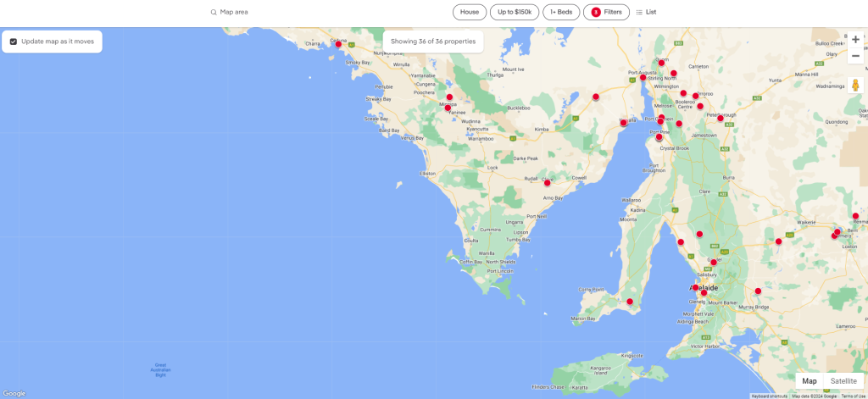Select the property marker near Waikerie
868x399 pixels.
coord(778,241)
